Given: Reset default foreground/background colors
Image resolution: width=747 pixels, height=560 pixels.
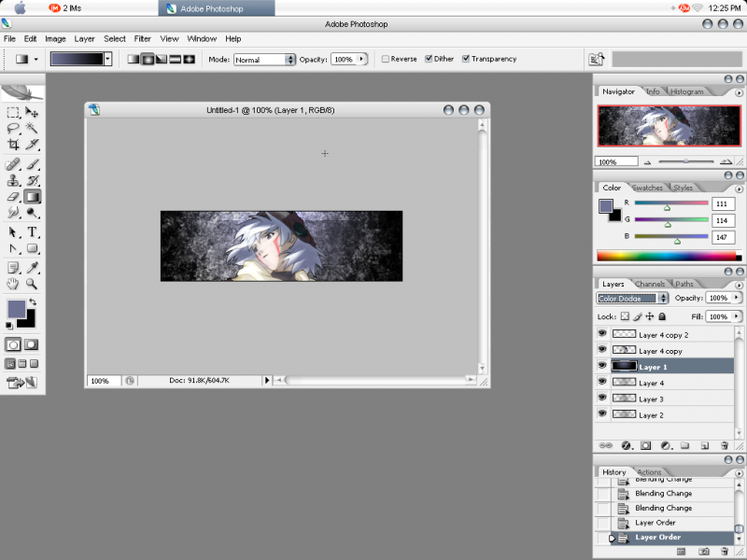Looking at the screenshot, I should point(9,325).
